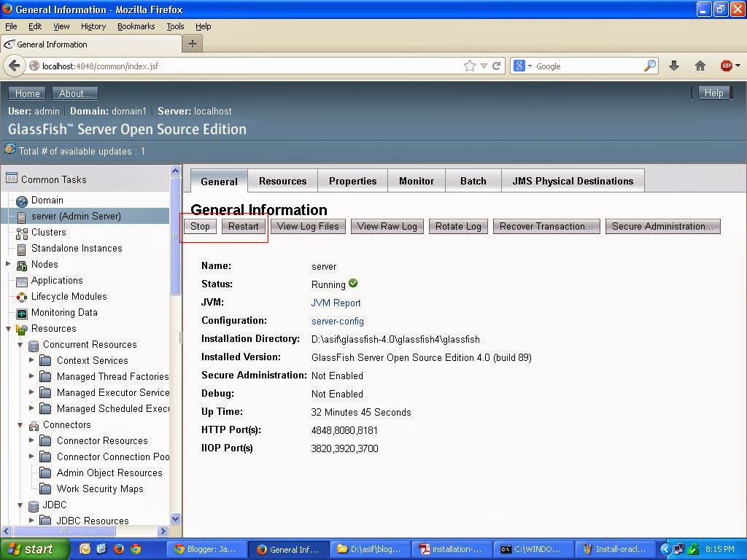Reload the page with the refresh icon
The width and height of the screenshot is (747, 560).
(496, 66)
